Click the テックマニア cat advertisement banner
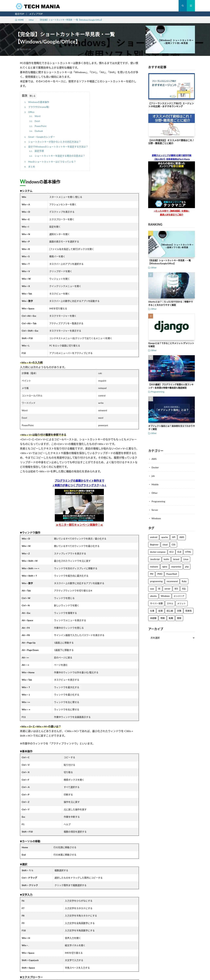The width and height of the screenshot is (210, 980). click(172, 185)
